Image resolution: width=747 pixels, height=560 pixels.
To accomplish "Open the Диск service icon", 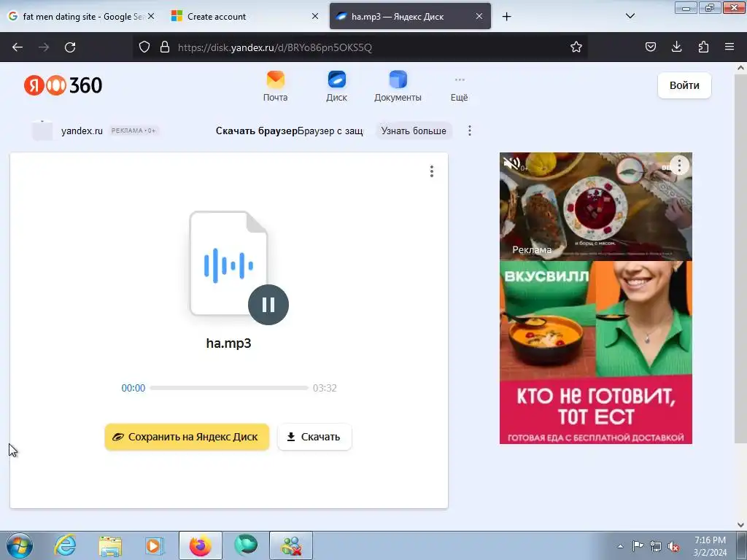I will 336,86.
